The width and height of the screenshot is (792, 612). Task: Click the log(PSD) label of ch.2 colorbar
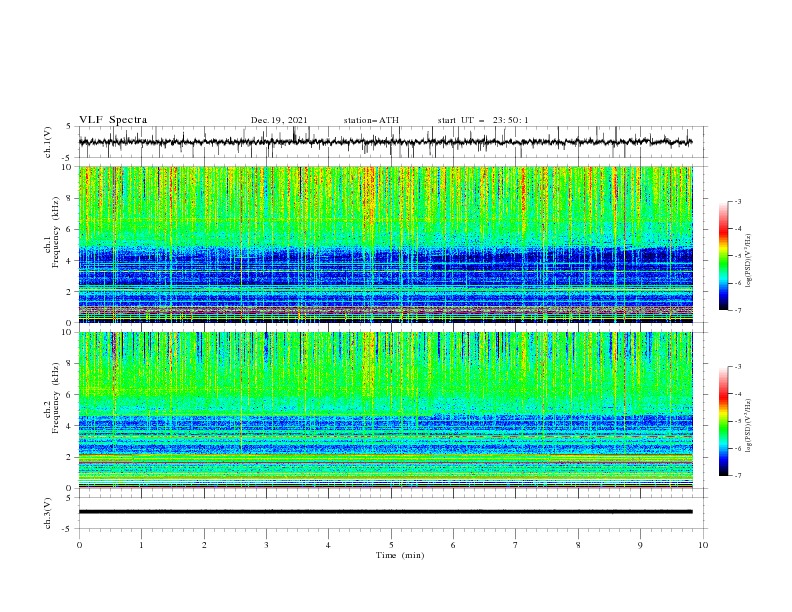point(748,426)
